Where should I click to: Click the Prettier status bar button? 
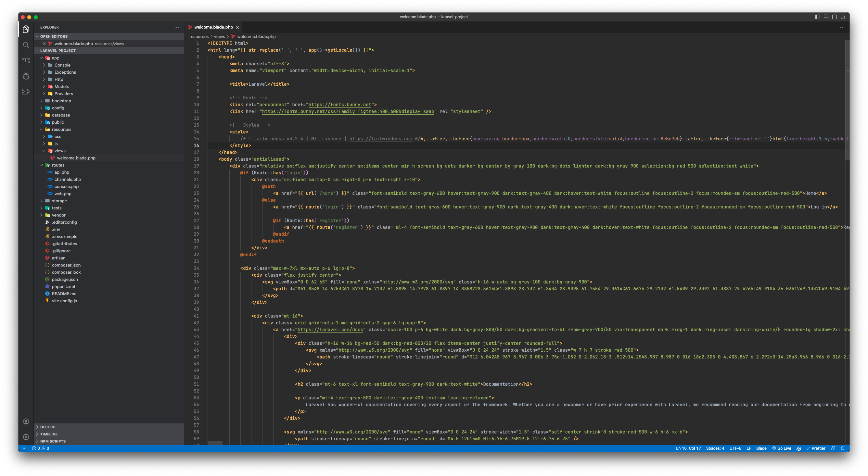tap(816, 448)
